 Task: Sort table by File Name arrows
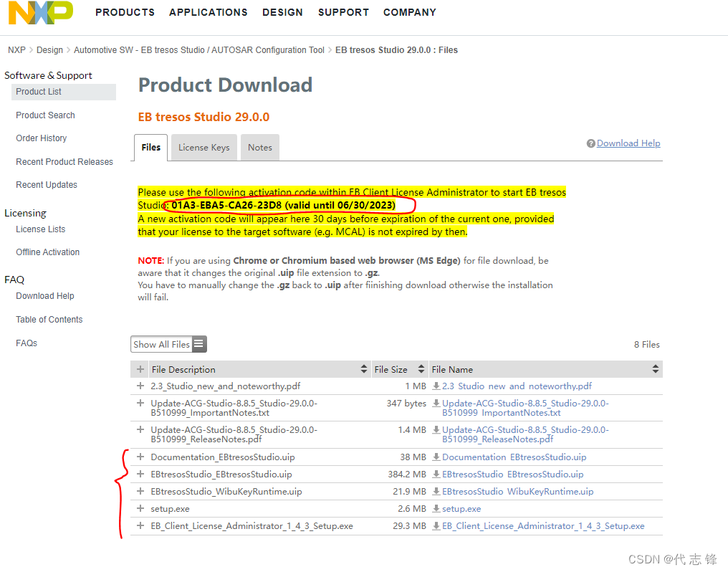click(655, 369)
